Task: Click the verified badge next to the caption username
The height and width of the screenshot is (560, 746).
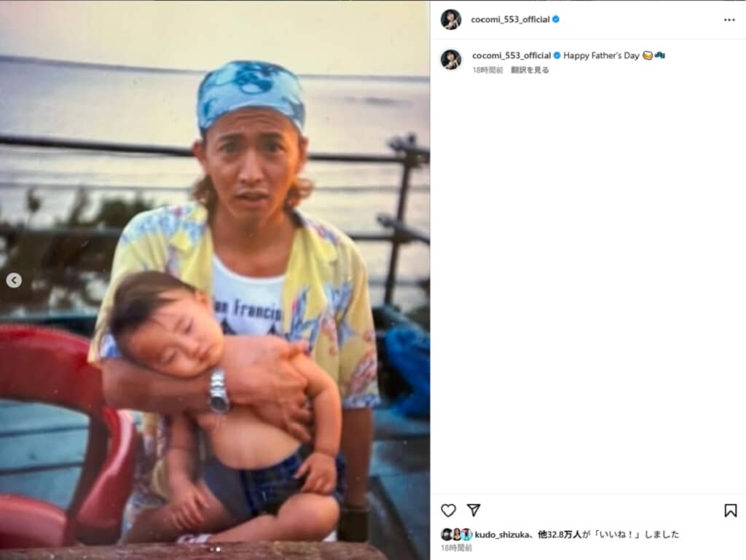Action: pos(557,55)
